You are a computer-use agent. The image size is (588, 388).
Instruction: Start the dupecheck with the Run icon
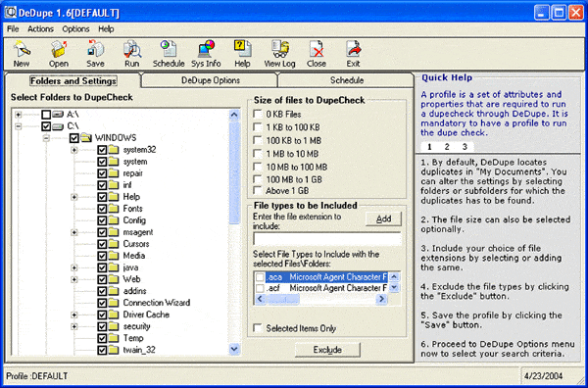[132, 49]
